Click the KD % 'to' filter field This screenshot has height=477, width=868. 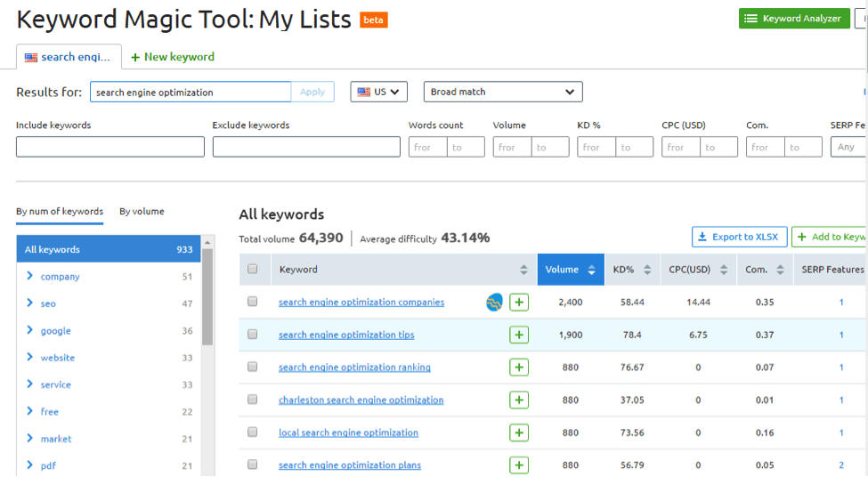(635, 147)
